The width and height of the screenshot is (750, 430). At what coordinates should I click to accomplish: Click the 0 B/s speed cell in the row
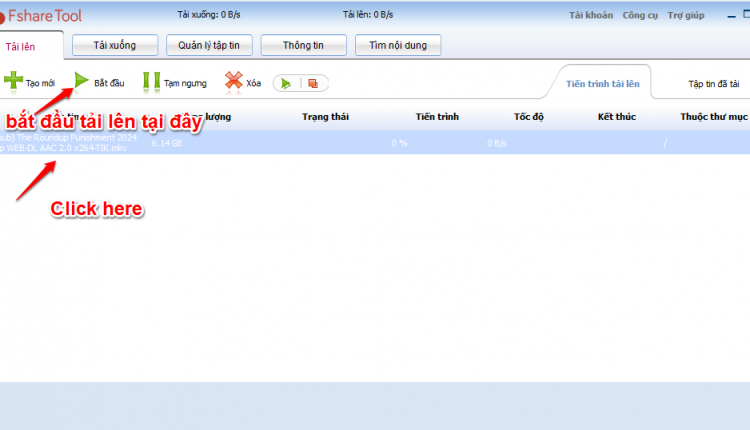coord(496,143)
